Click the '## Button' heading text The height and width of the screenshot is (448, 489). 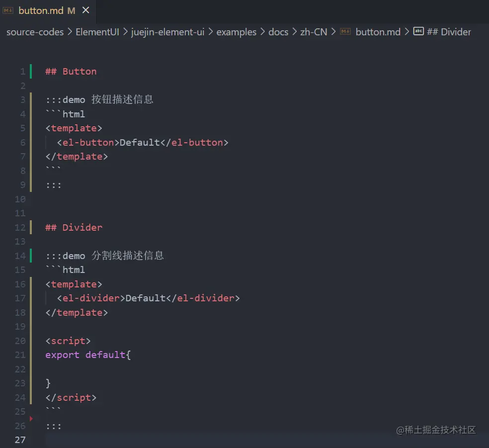71,72
